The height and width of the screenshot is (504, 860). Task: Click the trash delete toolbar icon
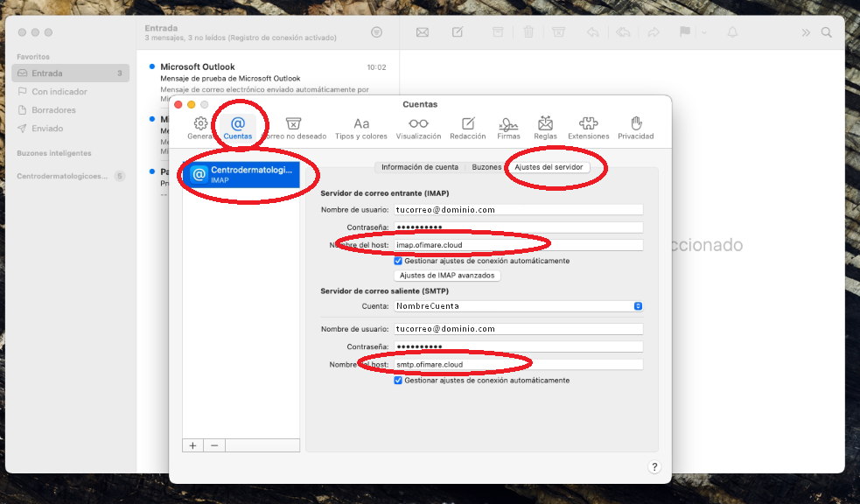coord(528,31)
